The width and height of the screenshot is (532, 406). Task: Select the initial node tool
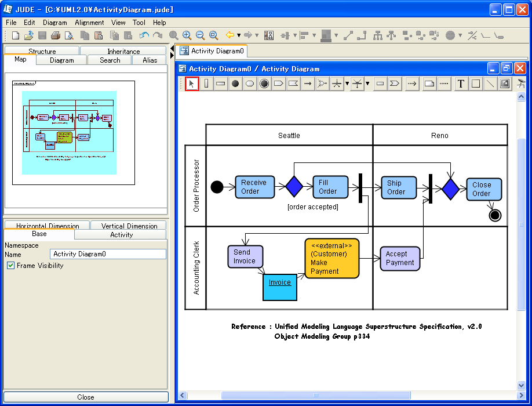tap(235, 84)
